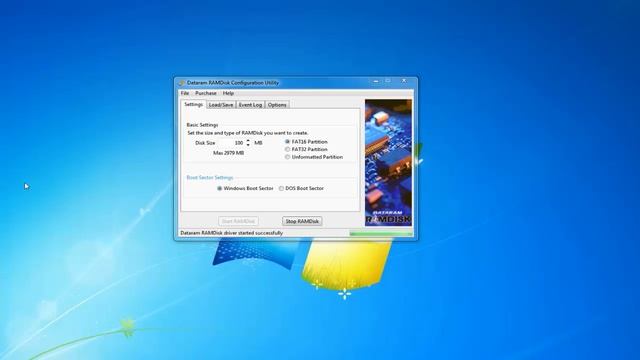The image size is (640, 360).
Task: Select FAT32 Partition radio button
Action: pos(287,149)
